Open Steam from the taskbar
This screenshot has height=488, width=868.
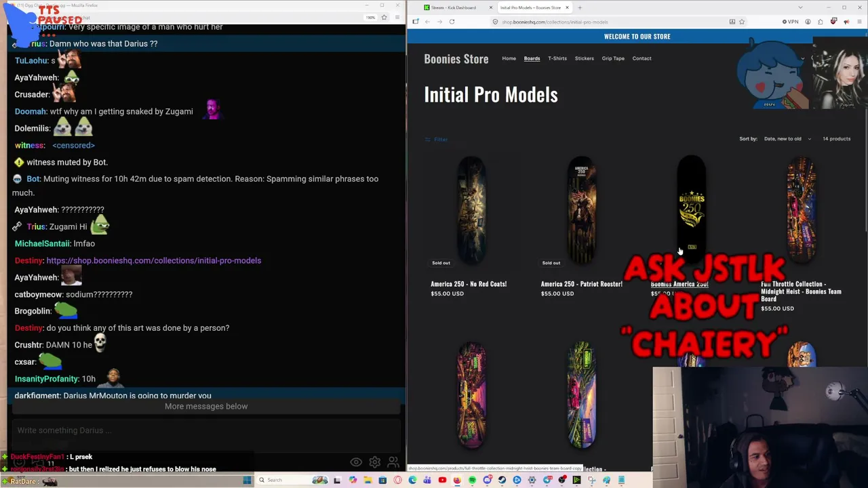tap(502, 480)
